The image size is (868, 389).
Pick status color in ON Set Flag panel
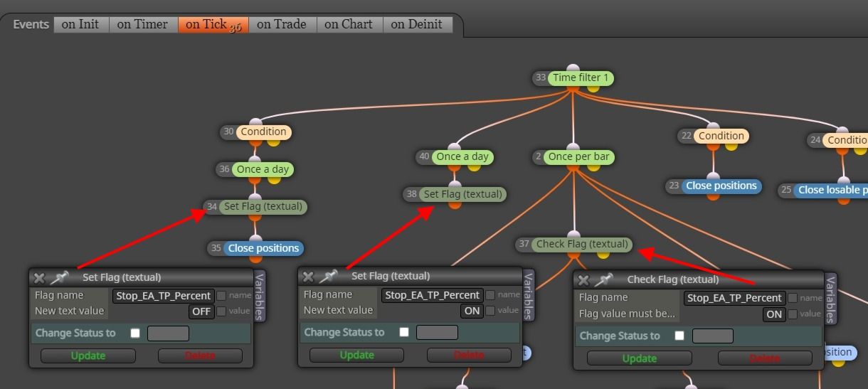pyautogui.click(x=437, y=332)
